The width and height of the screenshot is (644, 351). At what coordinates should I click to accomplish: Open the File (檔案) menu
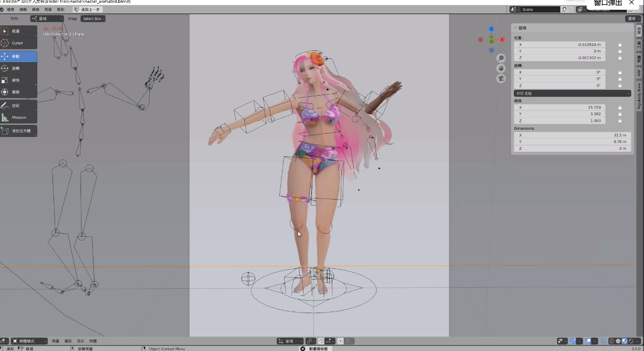pos(11,10)
